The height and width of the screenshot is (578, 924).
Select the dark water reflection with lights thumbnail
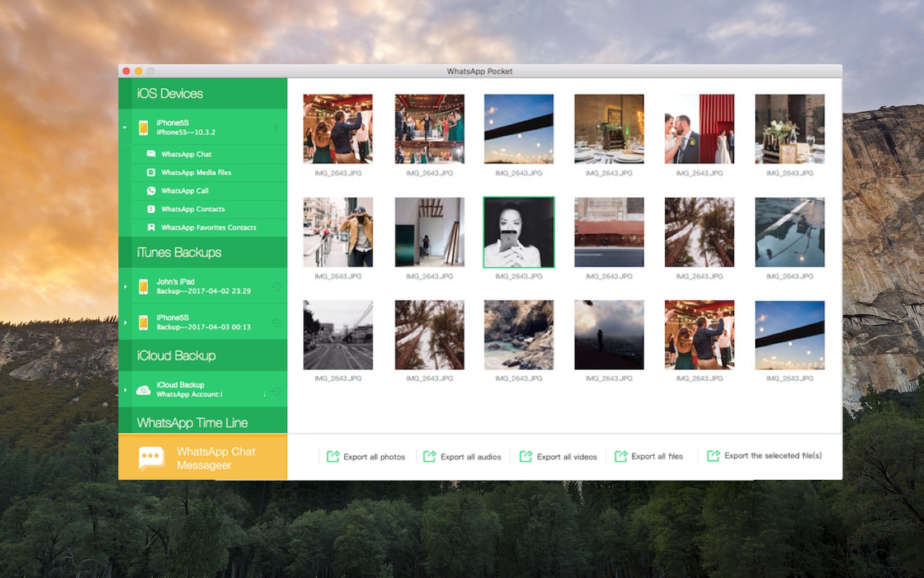tap(790, 232)
